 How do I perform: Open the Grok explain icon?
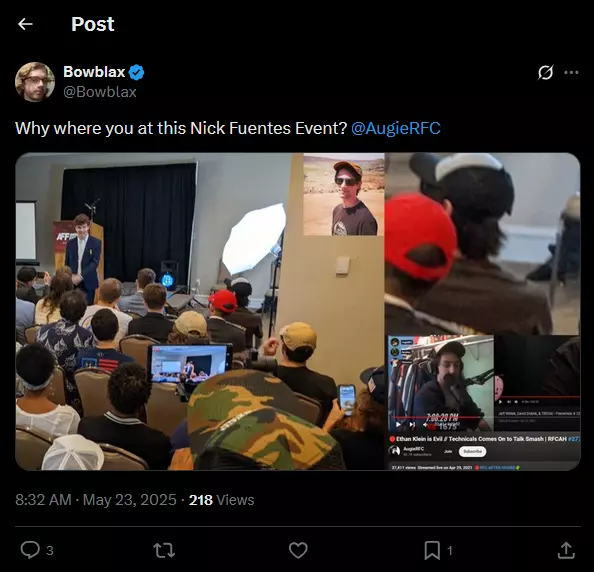[x=546, y=72]
